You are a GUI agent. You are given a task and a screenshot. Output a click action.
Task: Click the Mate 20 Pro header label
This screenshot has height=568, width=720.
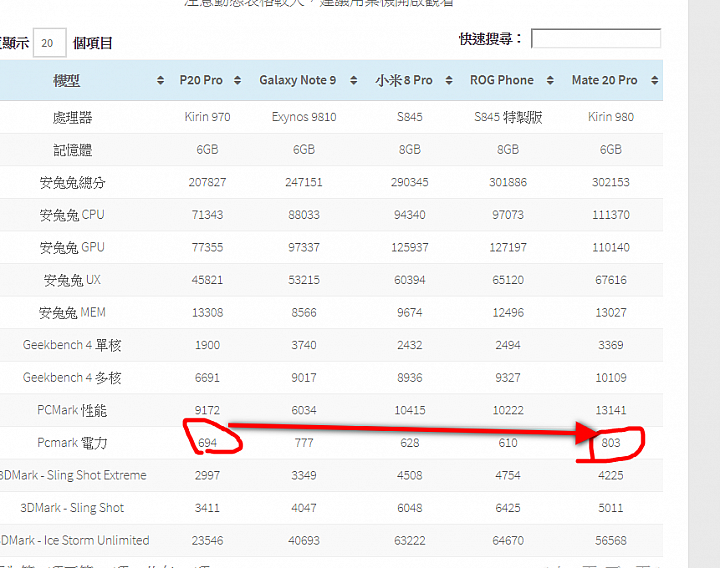point(604,80)
